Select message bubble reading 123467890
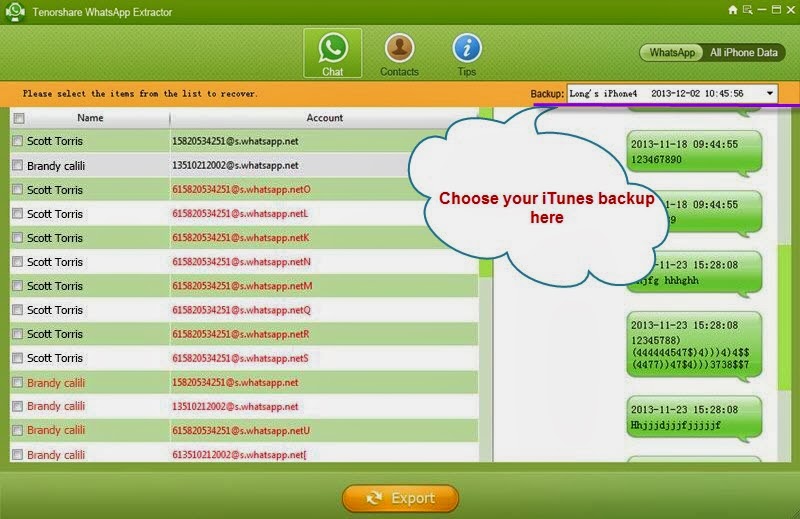The width and height of the screenshot is (800, 519). pyautogui.click(x=694, y=152)
